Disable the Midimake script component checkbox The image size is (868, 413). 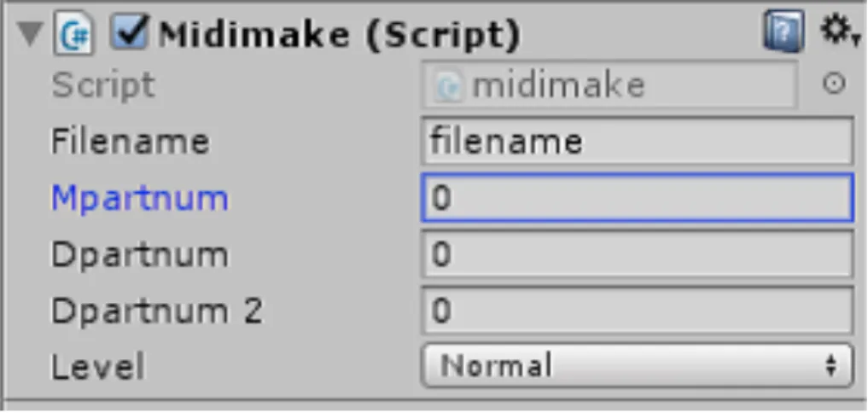pos(129,32)
